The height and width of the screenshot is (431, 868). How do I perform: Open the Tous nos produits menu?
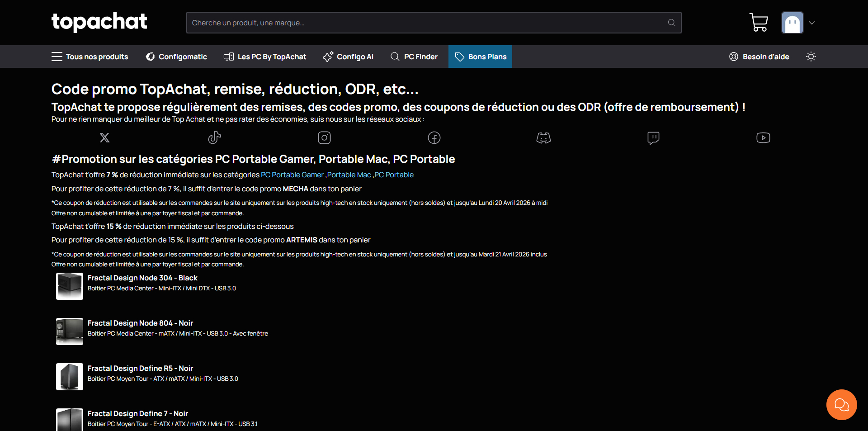tap(90, 57)
